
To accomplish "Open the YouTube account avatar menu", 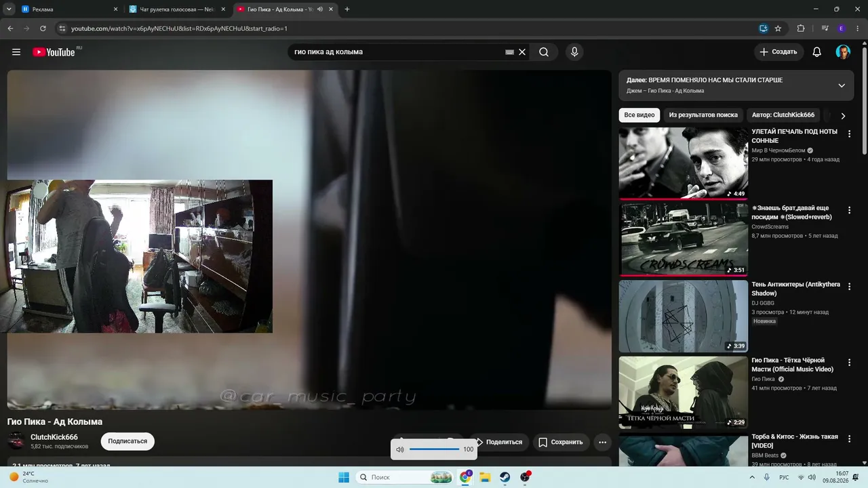I will coord(843,52).
